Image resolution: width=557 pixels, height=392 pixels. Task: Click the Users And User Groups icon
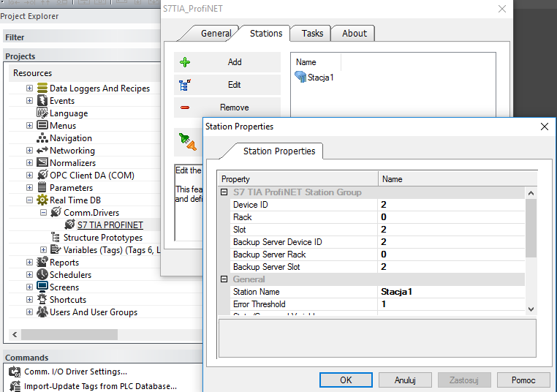click(x=42, y=312)
